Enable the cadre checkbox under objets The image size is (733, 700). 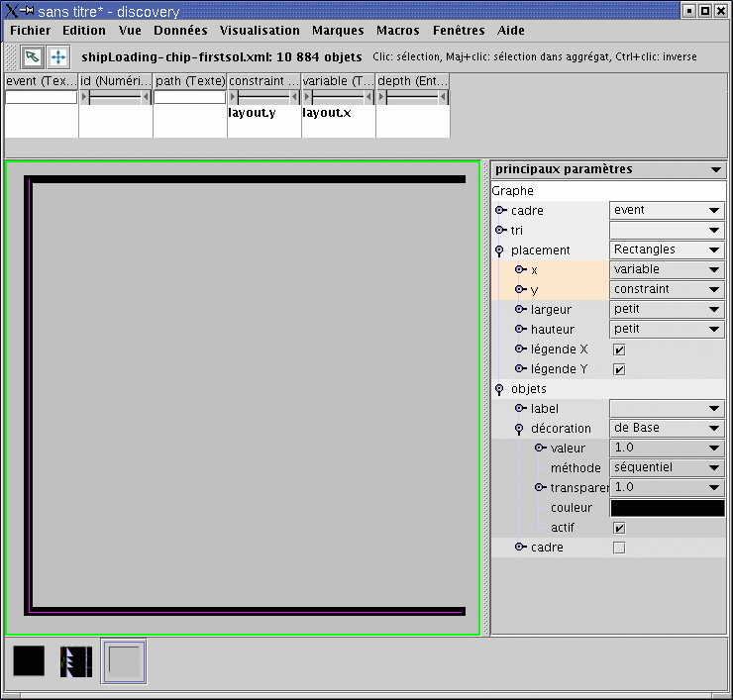(619, 548)
